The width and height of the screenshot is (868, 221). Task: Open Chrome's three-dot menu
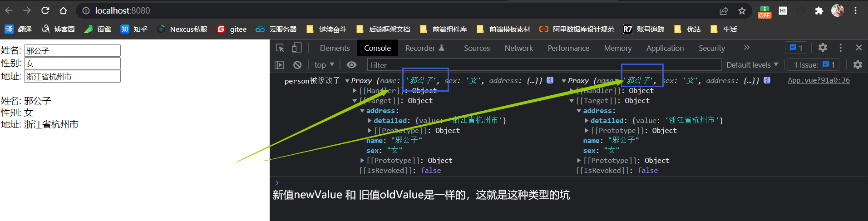856,10
